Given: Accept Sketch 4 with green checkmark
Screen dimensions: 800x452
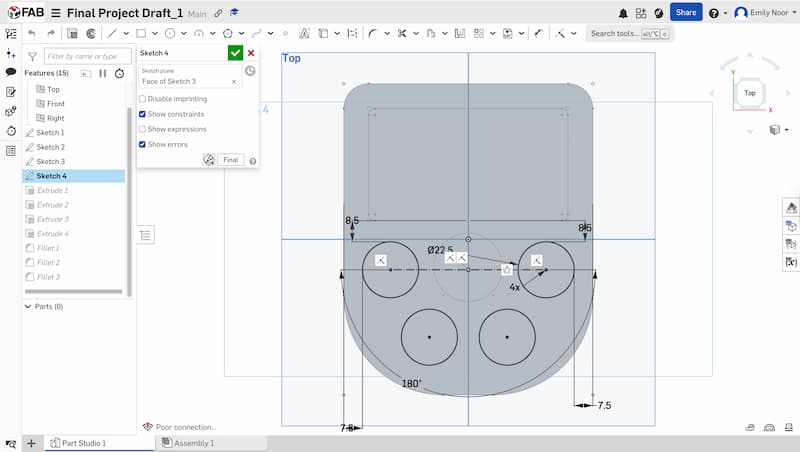Looking at the screenshot, I should [235, 53].
